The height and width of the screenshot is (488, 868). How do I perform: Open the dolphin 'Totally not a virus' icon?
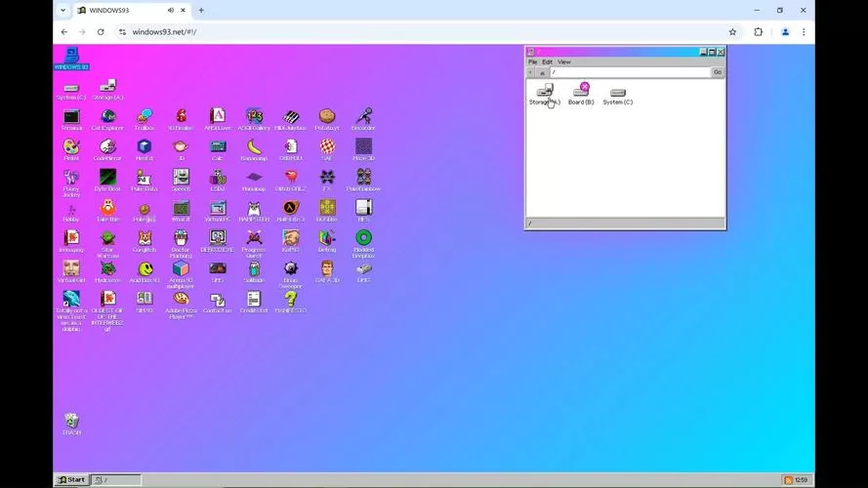point(71,311)
